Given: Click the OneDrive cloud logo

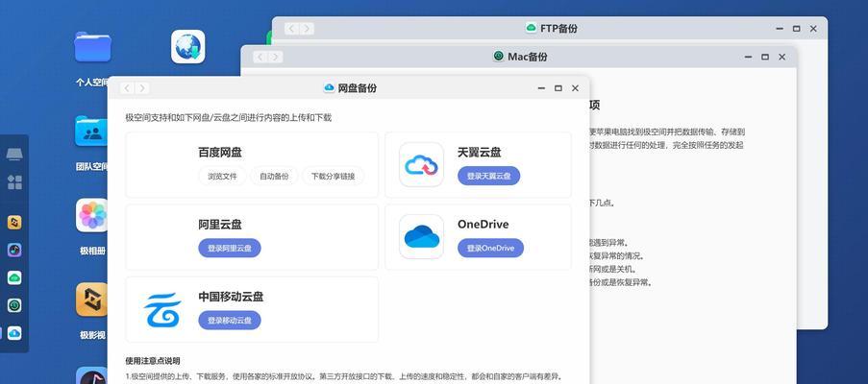Looking at the screenshot, I should click(421, 236).
